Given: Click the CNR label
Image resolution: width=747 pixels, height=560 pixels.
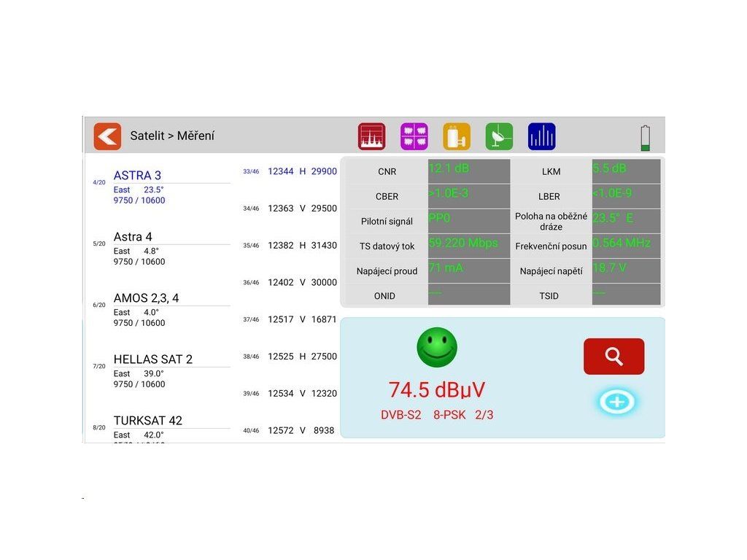Looking at the screenshot, I should pyautogui.click(x=387, y=171).
